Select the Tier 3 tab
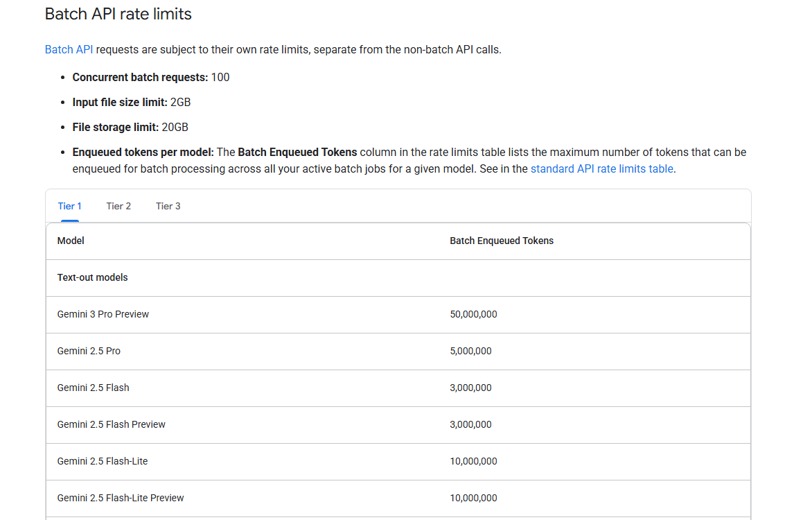 168,206
